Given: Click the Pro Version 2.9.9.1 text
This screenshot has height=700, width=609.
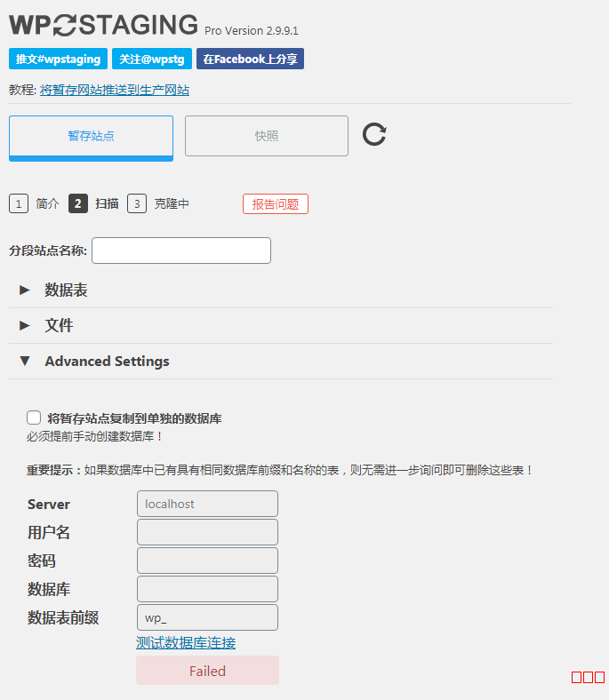Looking at the screenshot, I should pyautogui.click(x=252, y=31).
